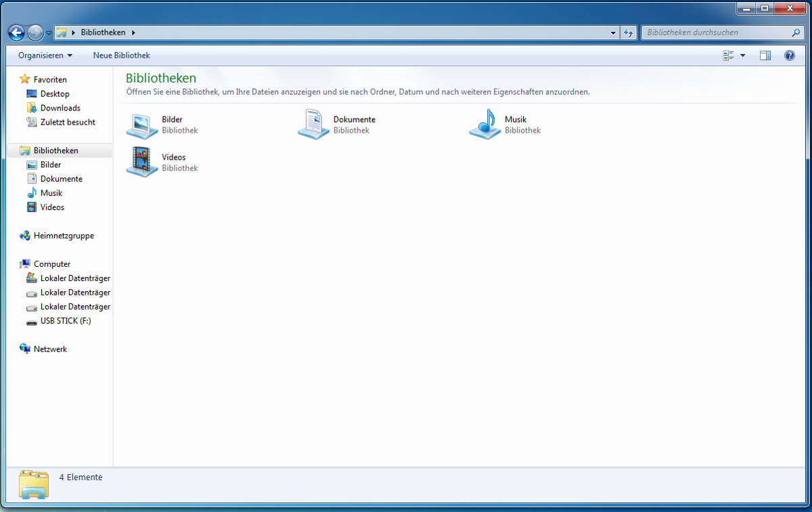The image size is (812, 512).
Task: Open Desktop in the navigation pane
Action: coord(55,94)
